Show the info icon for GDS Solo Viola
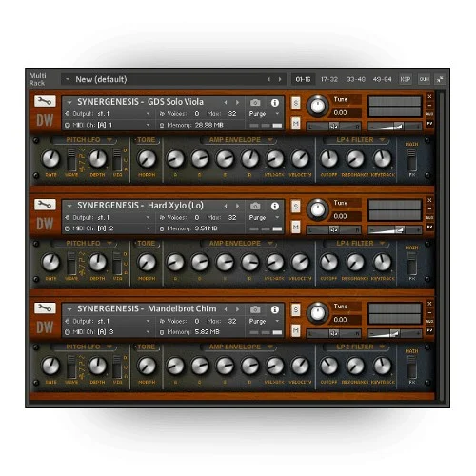476x476 pixels. 275,103
